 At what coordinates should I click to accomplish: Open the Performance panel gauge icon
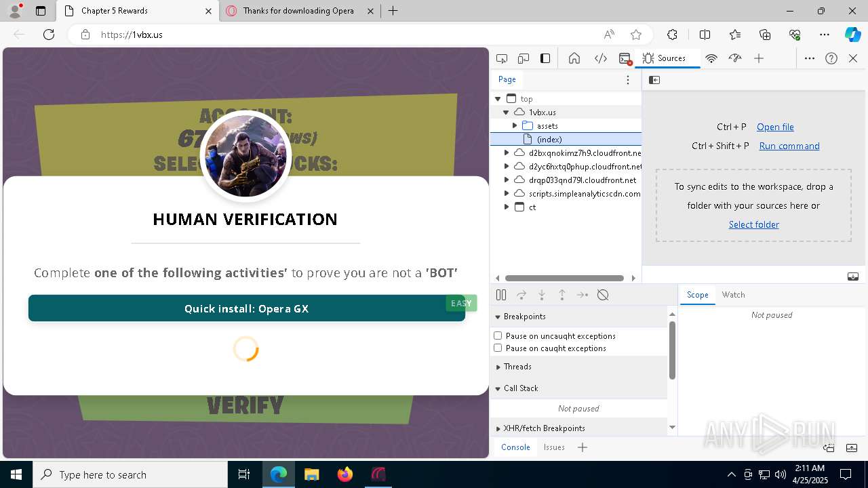[735, 58]
